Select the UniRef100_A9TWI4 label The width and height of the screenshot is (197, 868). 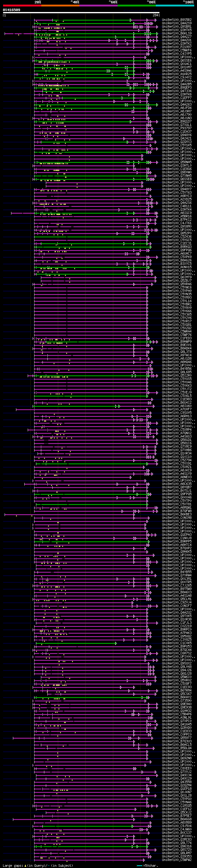176,355
